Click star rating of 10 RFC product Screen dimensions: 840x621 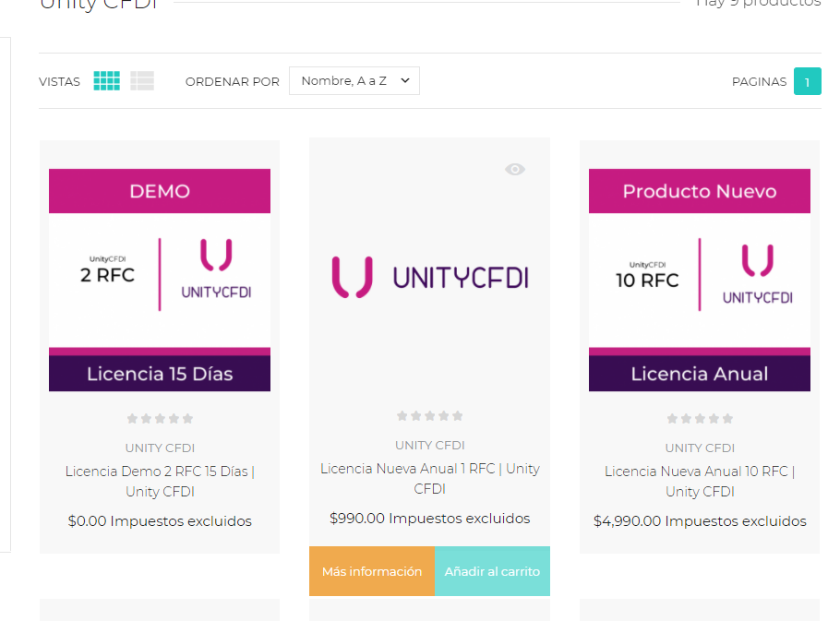pyautogui.click(x=700, y=419)
